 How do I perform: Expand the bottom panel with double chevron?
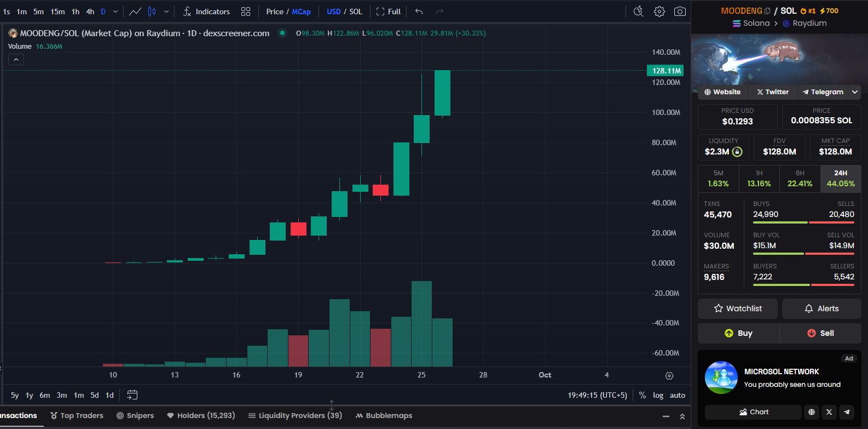pyautogui.click(x=682, y=416)
